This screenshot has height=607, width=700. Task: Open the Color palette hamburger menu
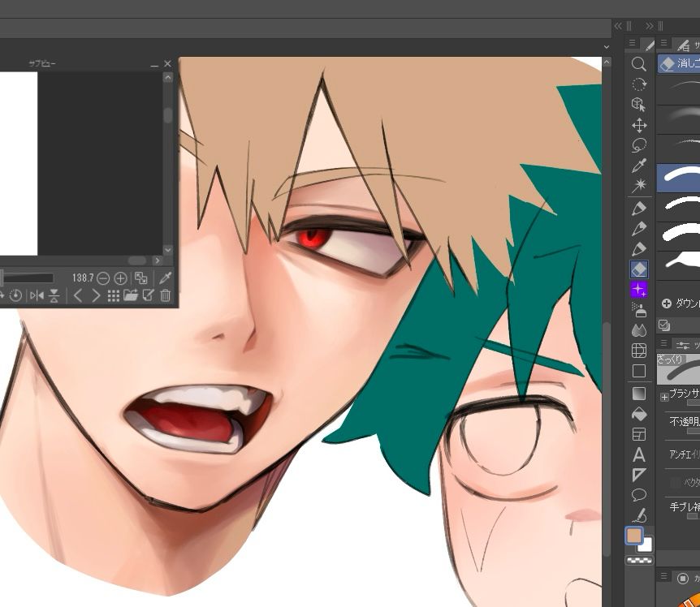[x=663, y=576]
